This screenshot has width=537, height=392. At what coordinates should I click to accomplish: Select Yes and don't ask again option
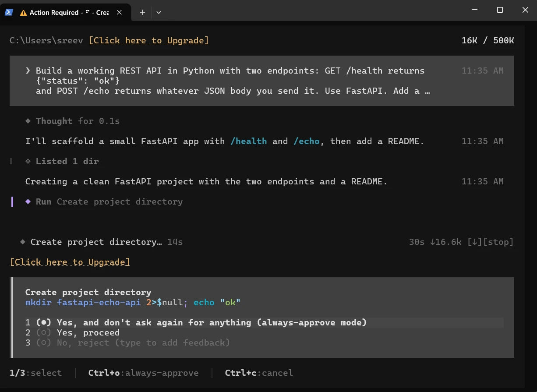(264, 322)
